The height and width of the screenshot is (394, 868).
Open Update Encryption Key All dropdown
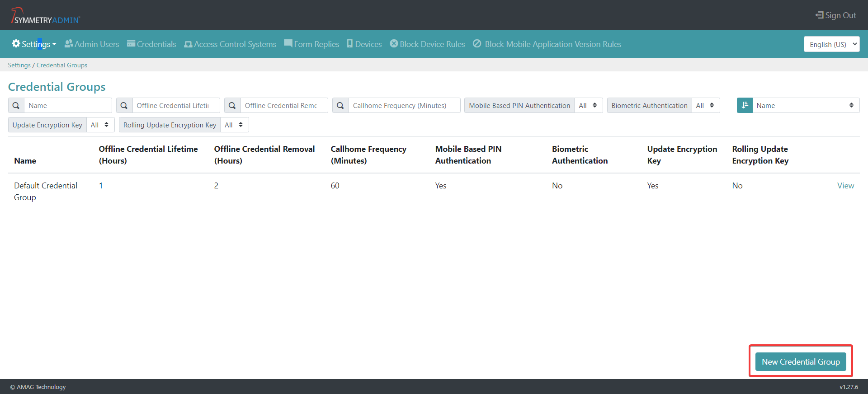[x=100, y=125]
